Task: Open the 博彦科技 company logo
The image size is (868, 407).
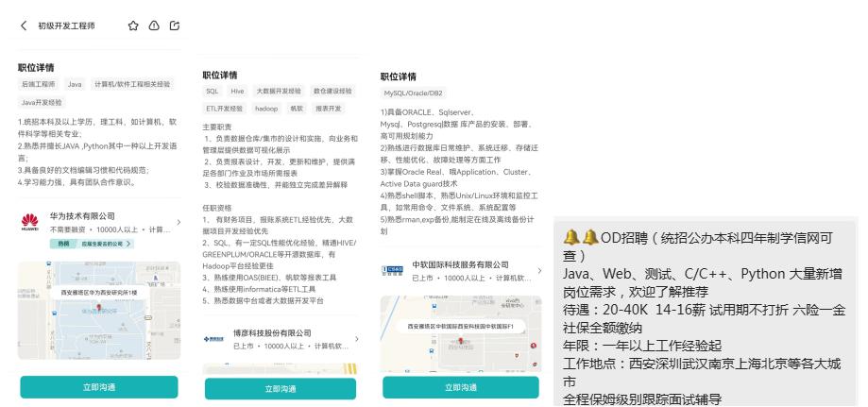Action: (213, 339)
